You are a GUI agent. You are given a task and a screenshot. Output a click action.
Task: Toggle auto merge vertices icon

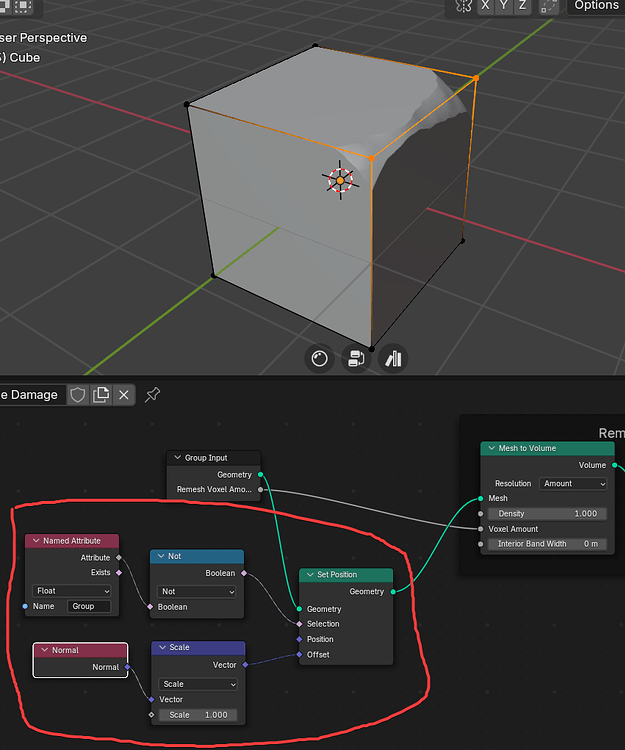point(548,6)
